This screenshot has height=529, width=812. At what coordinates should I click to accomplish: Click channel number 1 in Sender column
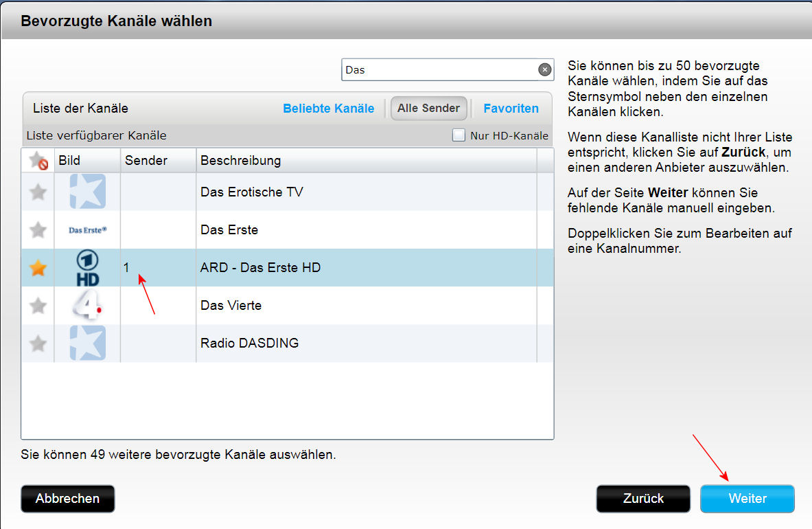pos(127,267)
